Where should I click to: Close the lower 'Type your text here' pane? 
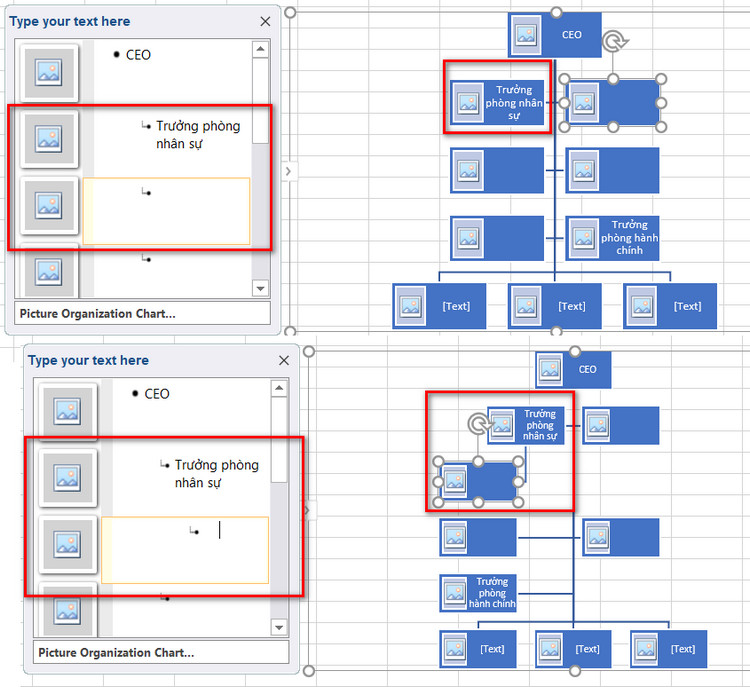(x=284, y=360)
